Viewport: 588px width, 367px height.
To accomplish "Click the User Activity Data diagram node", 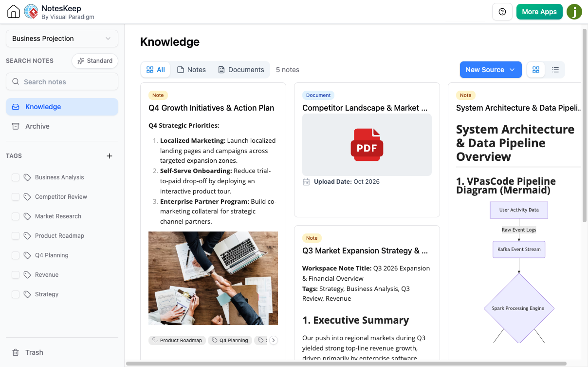I will 519,210.
